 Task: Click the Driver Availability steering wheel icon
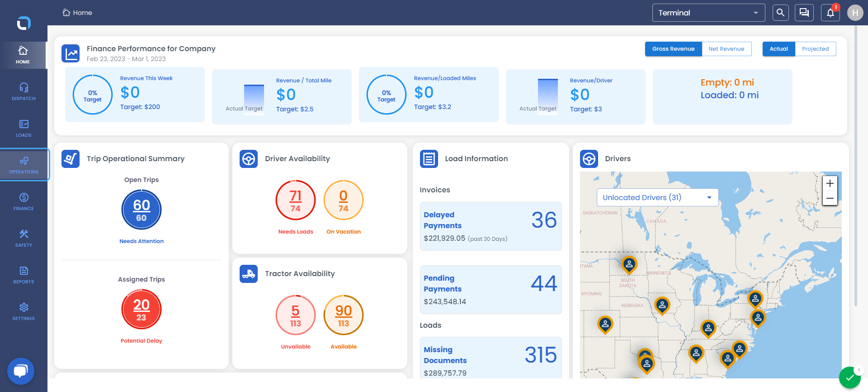coord(249,159)
